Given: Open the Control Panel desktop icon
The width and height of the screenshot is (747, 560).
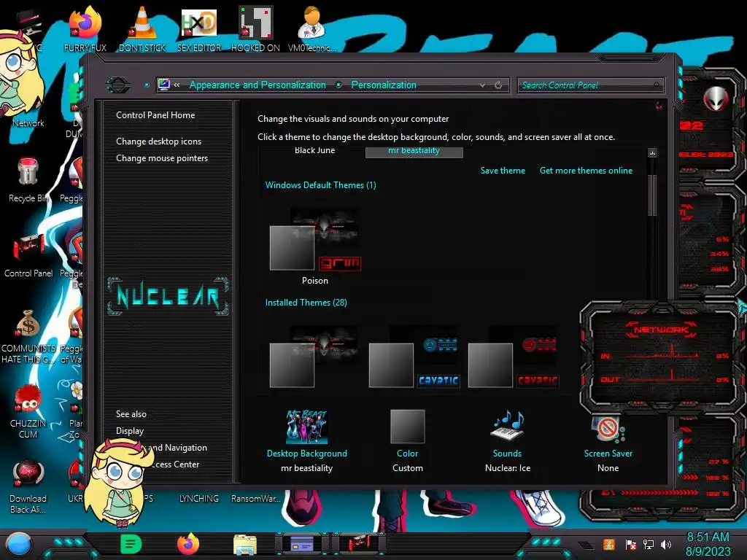Looking at the screenshot, I should (28, 254).
